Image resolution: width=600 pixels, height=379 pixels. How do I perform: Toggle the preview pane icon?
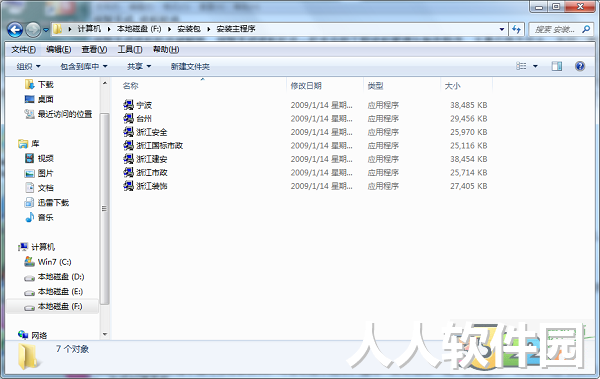557,66
